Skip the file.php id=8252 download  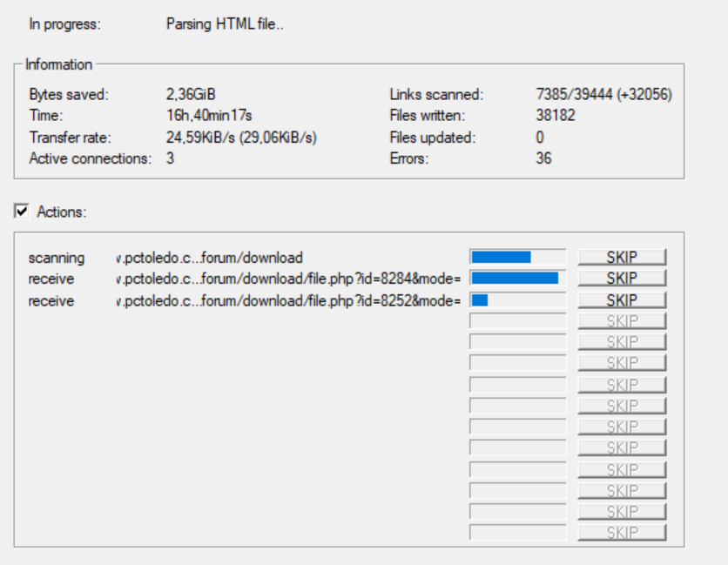pos(622,300)
